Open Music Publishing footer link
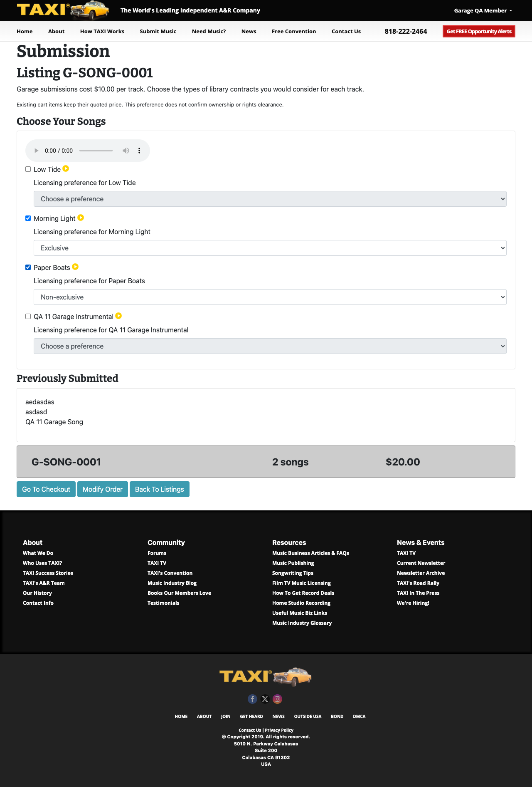Screen dimensions: 532x787 293,563
